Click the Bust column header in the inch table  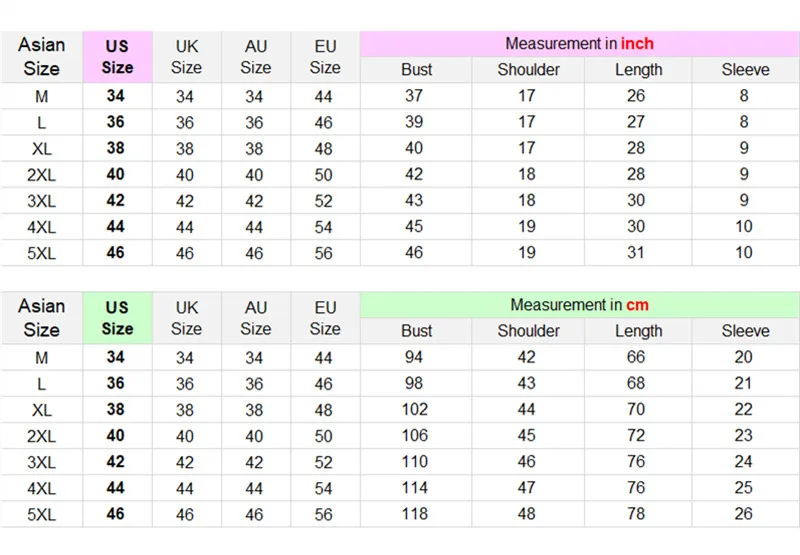point(416,70)
